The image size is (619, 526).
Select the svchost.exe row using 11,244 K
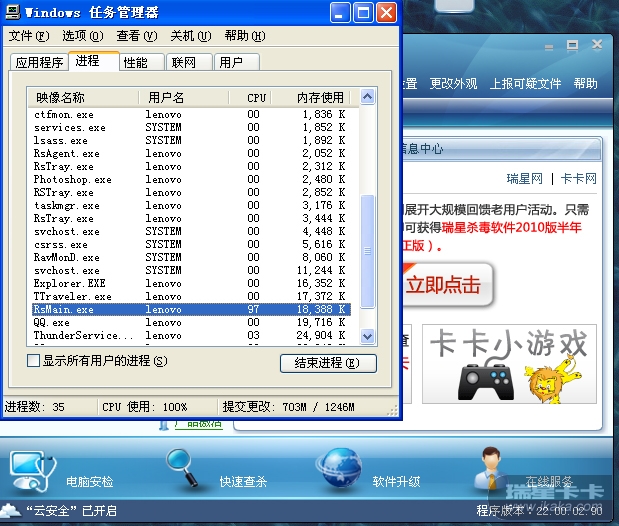191,271
